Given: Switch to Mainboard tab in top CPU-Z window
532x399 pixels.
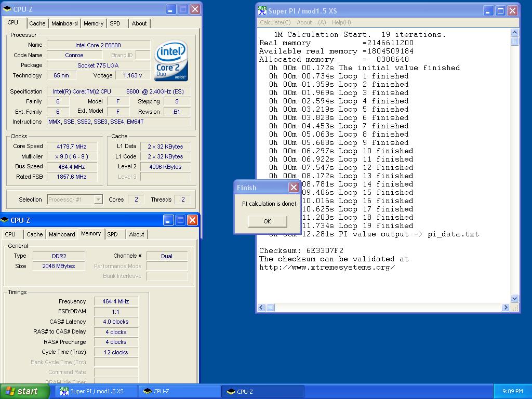Looking at the screenshot, I should pyautogui.click(x=64, y=23).
